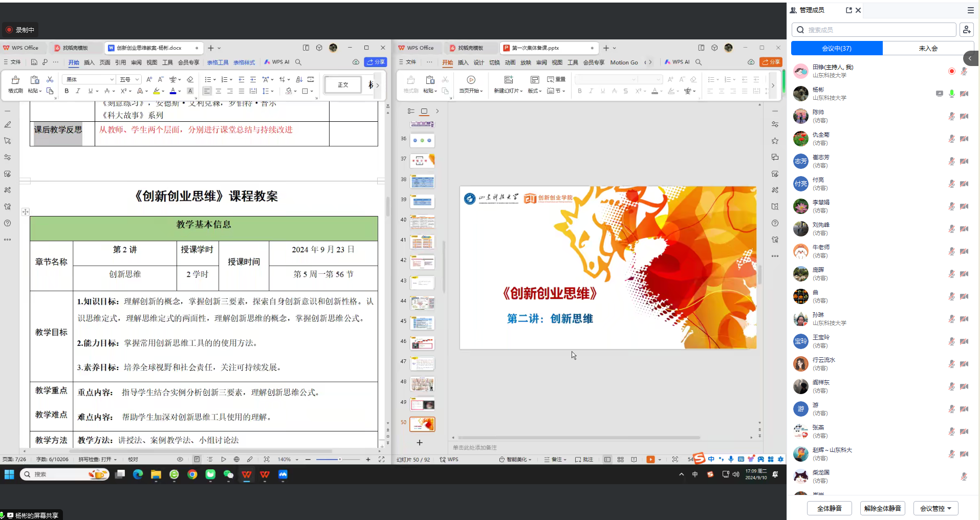Viewport: 980px width, 520px height.
Task: Pop out the member management panel
Action: (x=849, y=10)
